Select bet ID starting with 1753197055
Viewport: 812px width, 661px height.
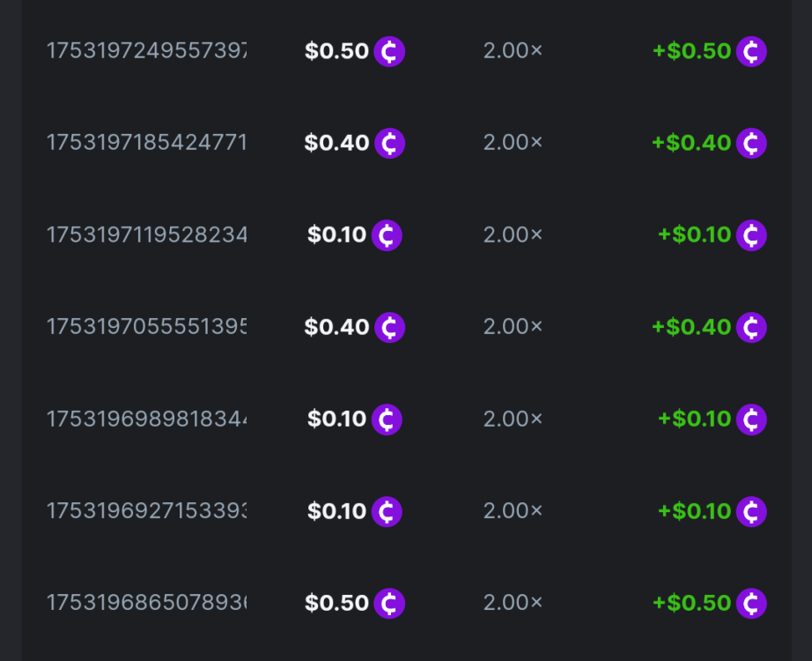pyautogui.click(x=146, y=327)
